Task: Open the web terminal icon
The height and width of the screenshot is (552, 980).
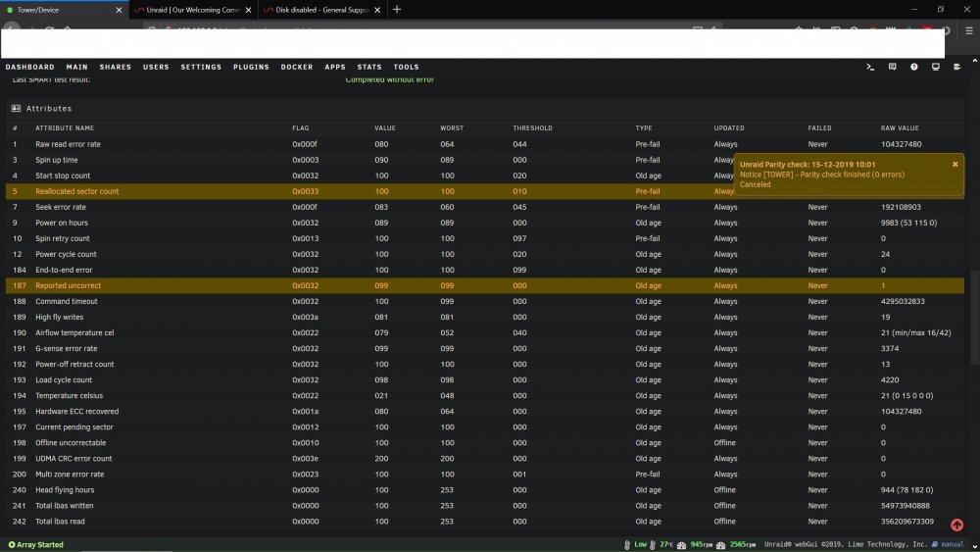Action: (870, 67)
